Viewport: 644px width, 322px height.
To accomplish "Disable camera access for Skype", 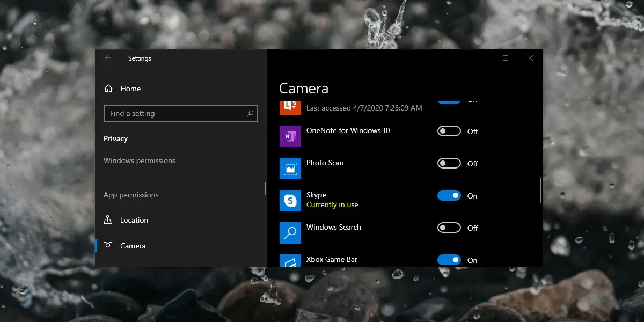I will tap(449, 196).
